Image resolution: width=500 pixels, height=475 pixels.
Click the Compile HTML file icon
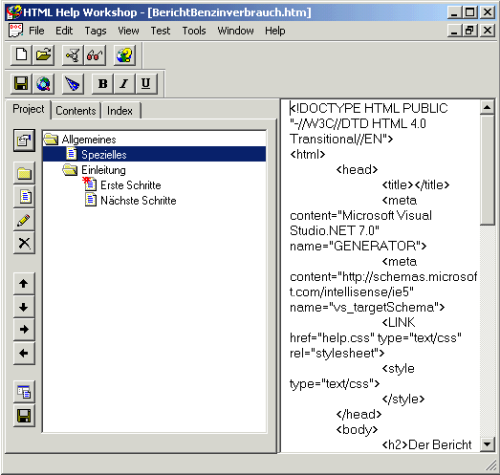[72, 55]
